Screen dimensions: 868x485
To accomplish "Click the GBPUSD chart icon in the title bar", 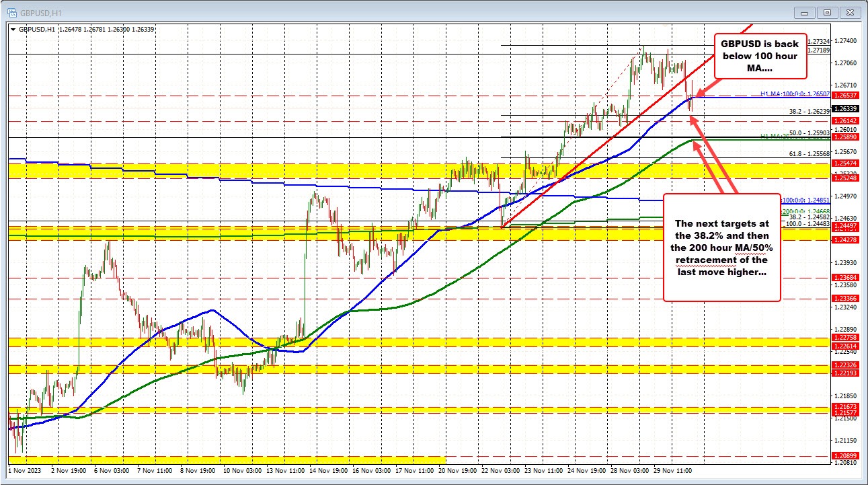I will pos(13,11).
